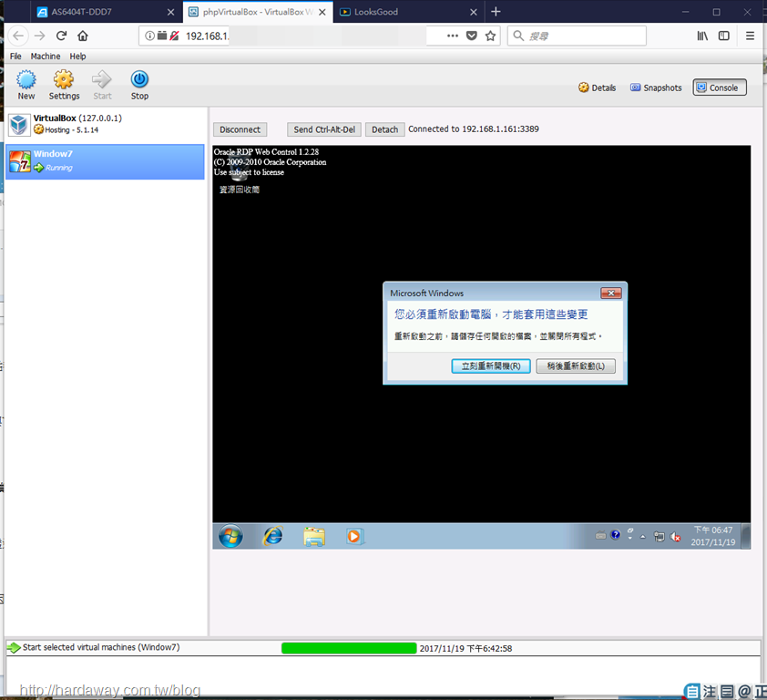Switch to the Snapshots view
Screen dimensions: 767x700
[656, 87]
